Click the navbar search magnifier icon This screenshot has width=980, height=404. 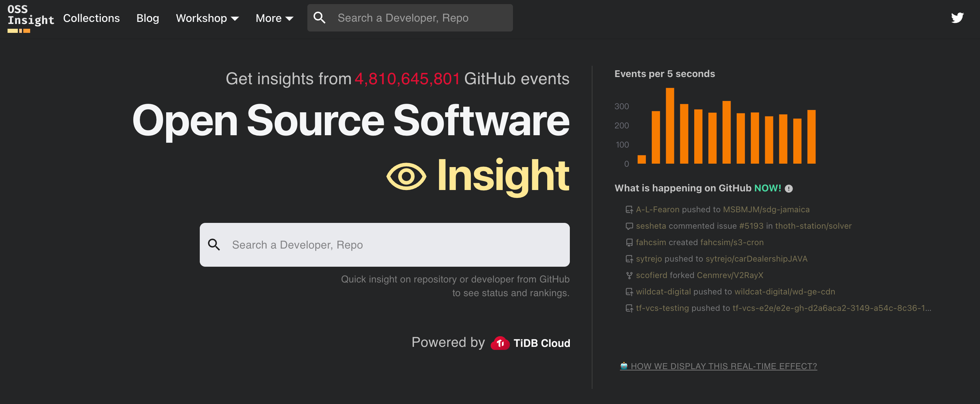319,18
